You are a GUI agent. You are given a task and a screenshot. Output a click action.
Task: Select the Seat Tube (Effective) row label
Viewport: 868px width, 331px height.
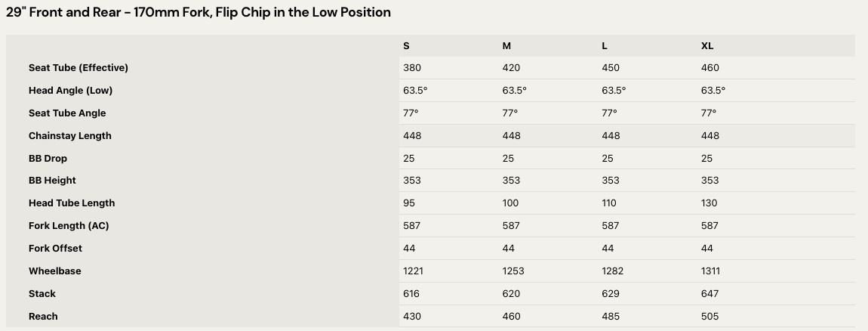(x=78, y=67)
